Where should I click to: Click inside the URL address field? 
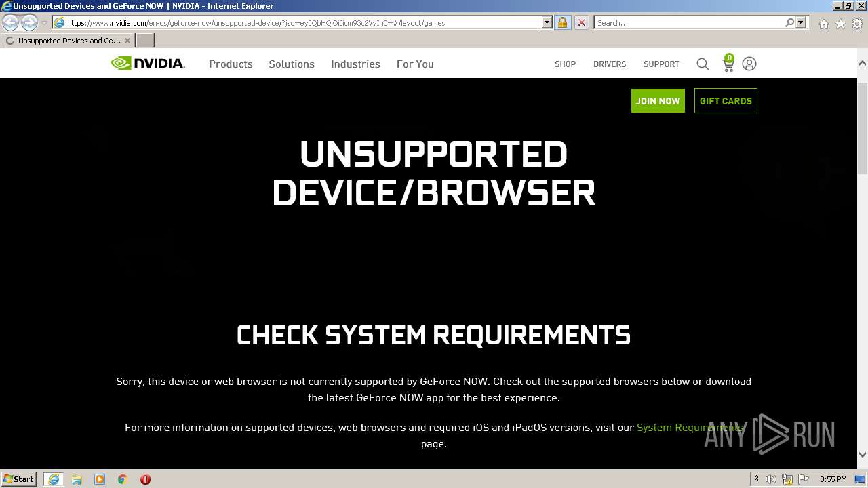pyautogui.click(x=302, y=22)
